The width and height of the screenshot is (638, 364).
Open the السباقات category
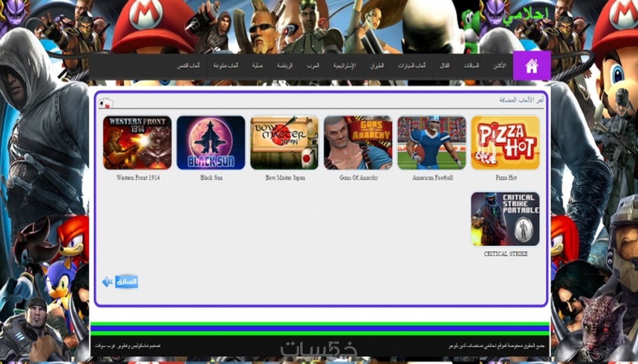[x=471, y=66]
